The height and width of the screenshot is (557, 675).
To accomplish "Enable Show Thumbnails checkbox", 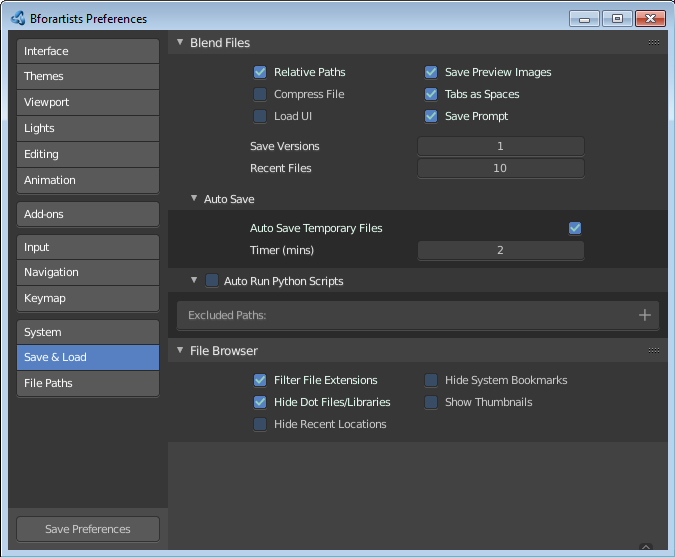I will (430, 402).
